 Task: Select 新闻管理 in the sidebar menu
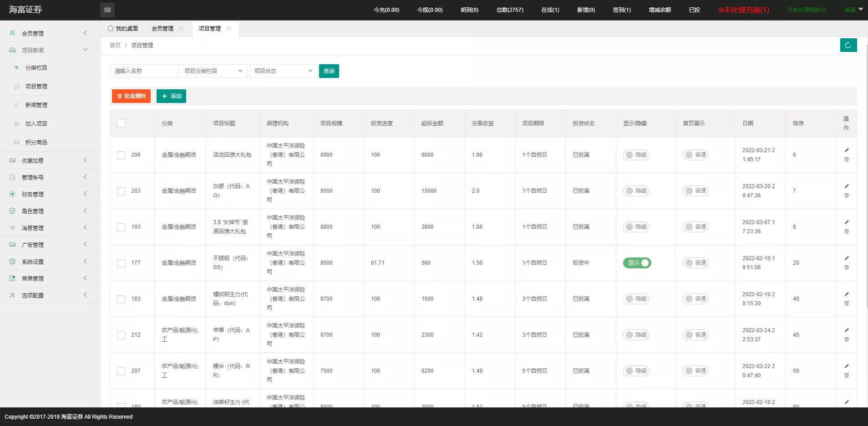[x=36, y=105]
